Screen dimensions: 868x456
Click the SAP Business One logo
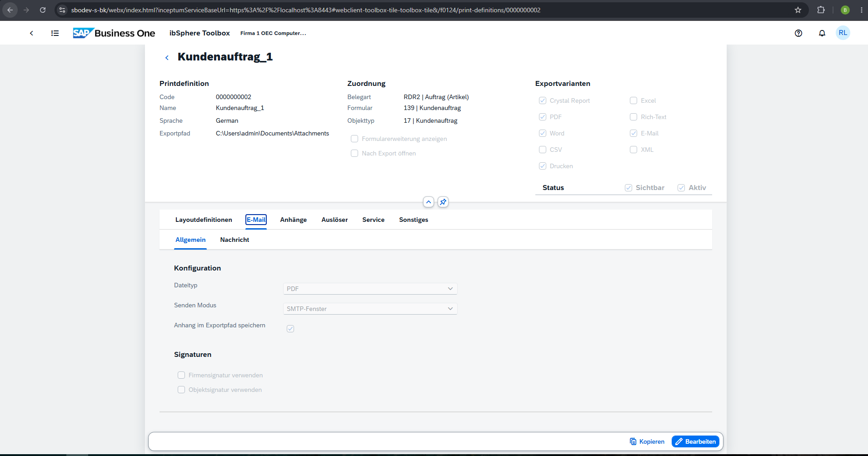point(114,33)
